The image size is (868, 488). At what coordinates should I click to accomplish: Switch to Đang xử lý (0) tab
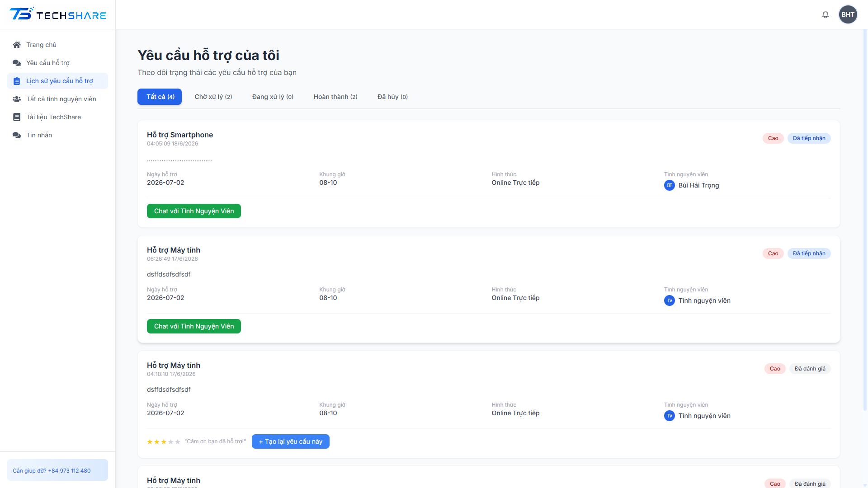click(273, 97)
